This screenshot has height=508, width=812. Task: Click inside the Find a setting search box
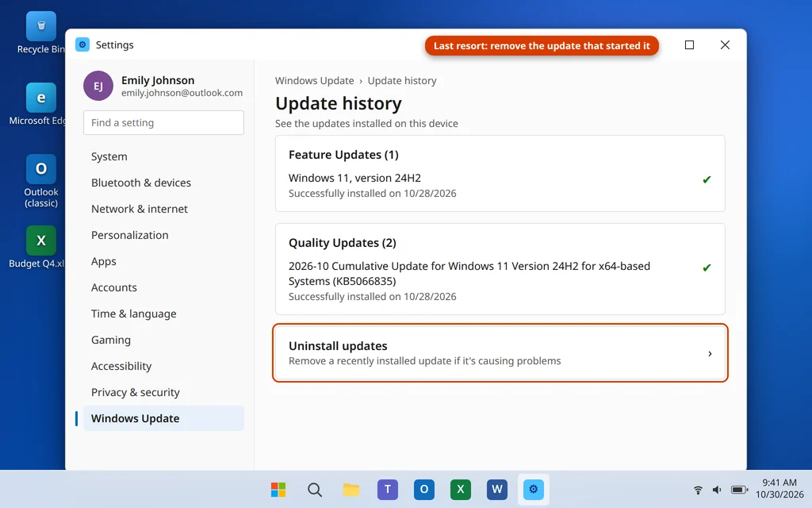point(163,122)
